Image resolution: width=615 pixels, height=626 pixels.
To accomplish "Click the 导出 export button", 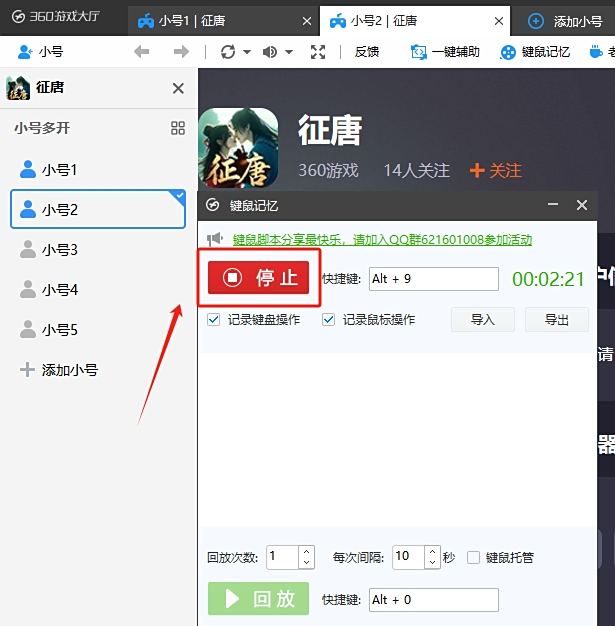I will pyautogui.click(x=556, y=320).
